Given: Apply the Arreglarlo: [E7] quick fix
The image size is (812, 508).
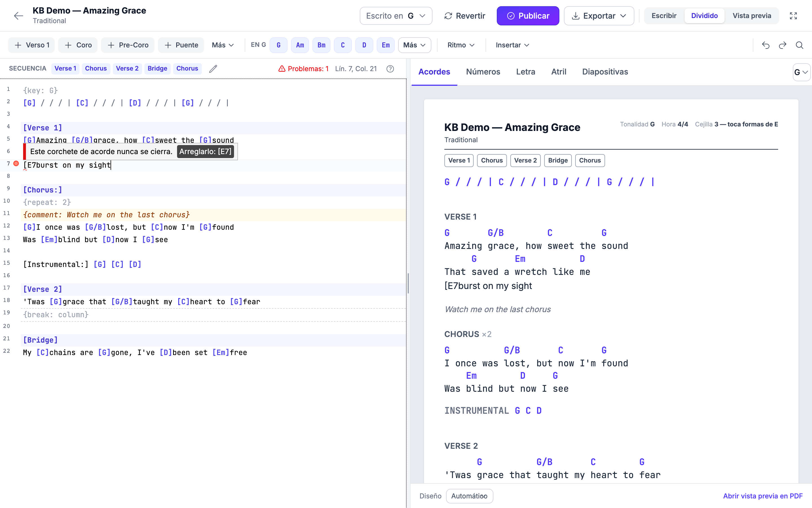Looking at the screenshot, I should click(205, 152).
